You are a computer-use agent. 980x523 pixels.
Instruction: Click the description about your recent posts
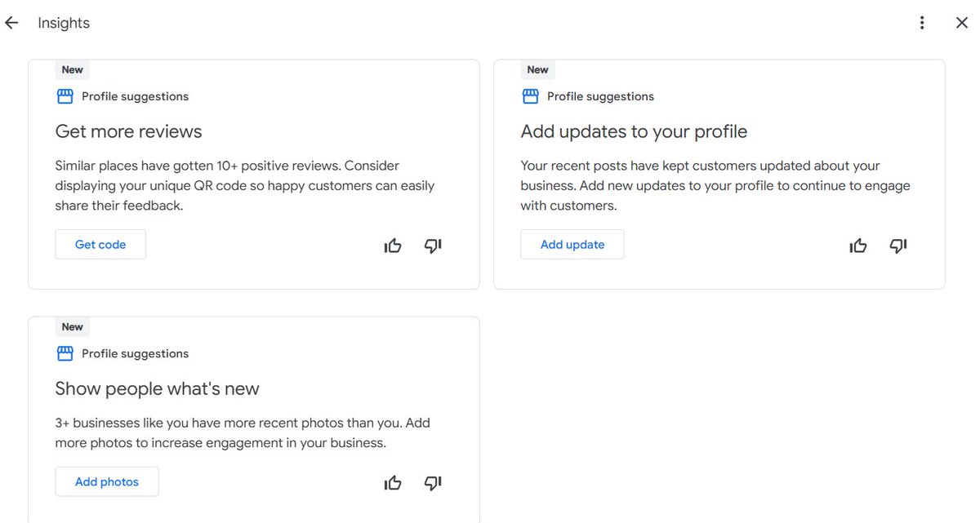(x=715, y=185)
